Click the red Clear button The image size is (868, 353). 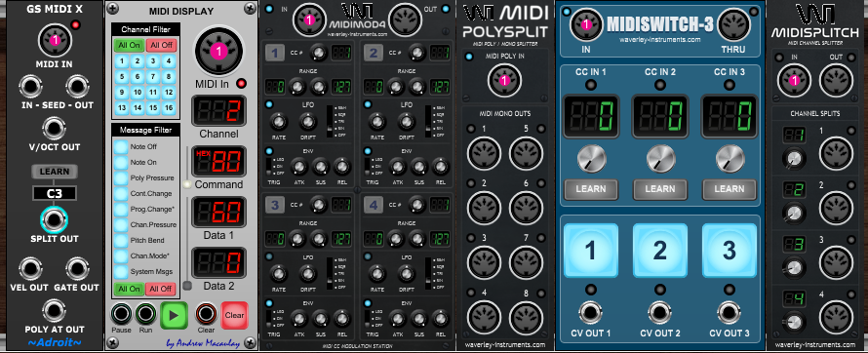[x=234, y=315]
